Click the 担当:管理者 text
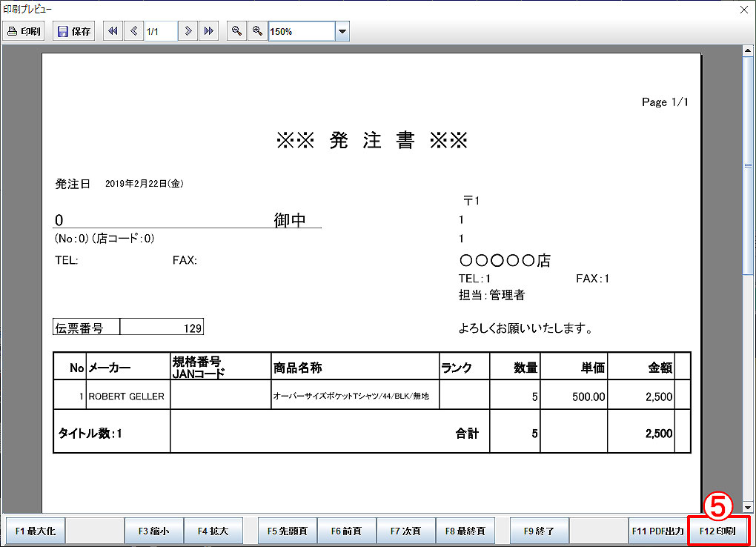The height and width of the screenshot is (547, 756). click(x=492, y=295)
